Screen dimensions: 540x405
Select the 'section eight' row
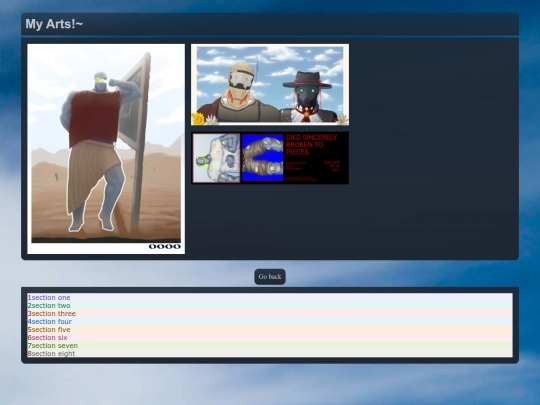click(270, 353)
